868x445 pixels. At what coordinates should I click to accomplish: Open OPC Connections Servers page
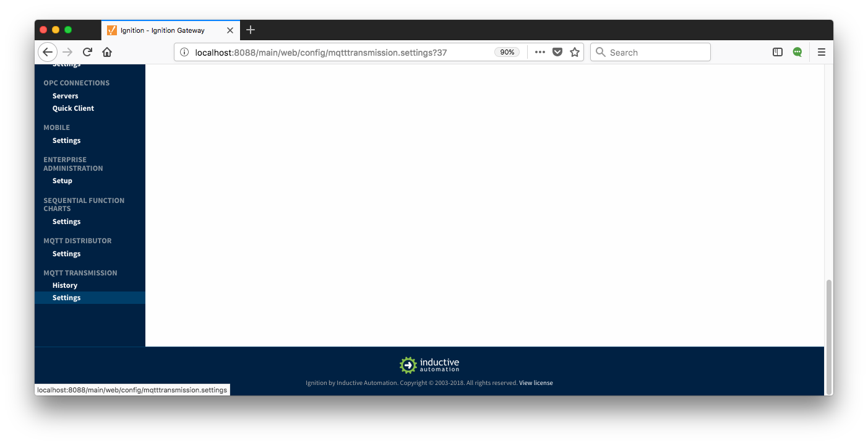click(x=66, y=96)
